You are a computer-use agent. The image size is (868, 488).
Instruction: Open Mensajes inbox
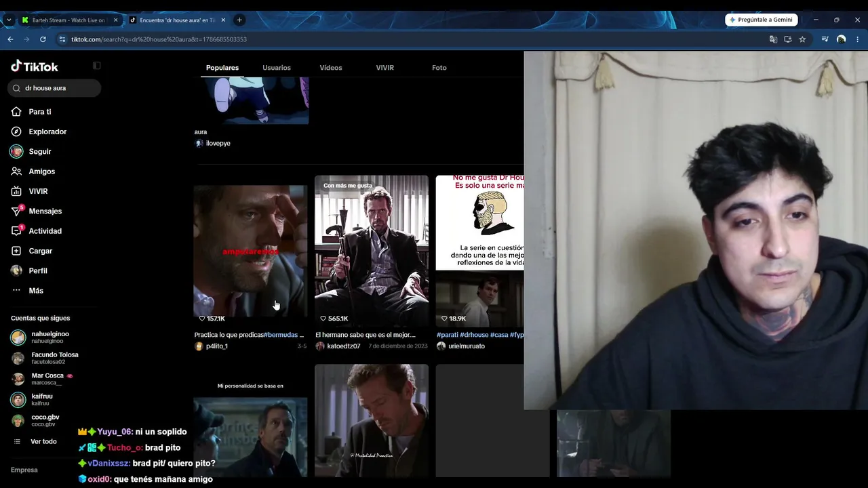click(45, 211)
